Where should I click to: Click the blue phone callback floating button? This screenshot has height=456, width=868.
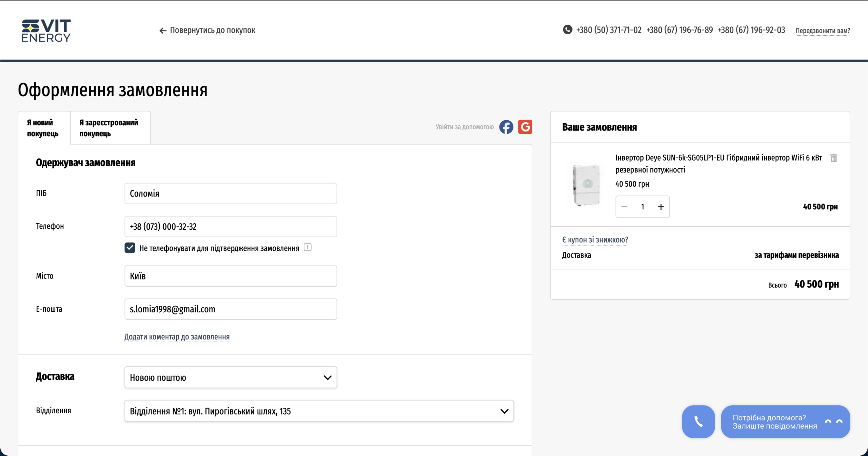[698, 421]
